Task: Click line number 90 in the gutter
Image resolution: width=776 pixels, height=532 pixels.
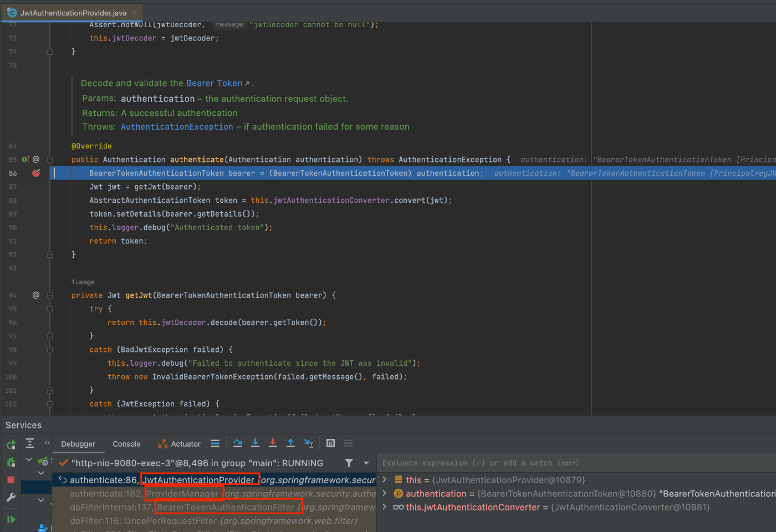Action: click(12, 228)
